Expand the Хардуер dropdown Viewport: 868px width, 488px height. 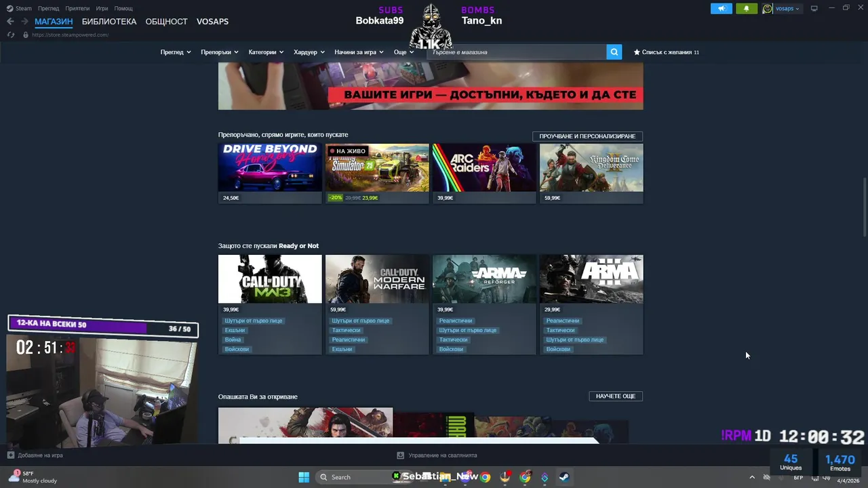309,52
